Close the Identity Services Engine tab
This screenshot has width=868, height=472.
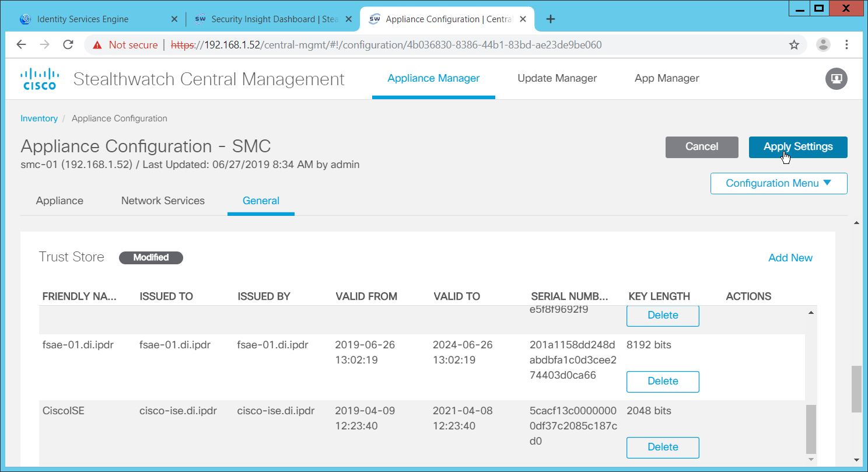click(x=174, y=19)
